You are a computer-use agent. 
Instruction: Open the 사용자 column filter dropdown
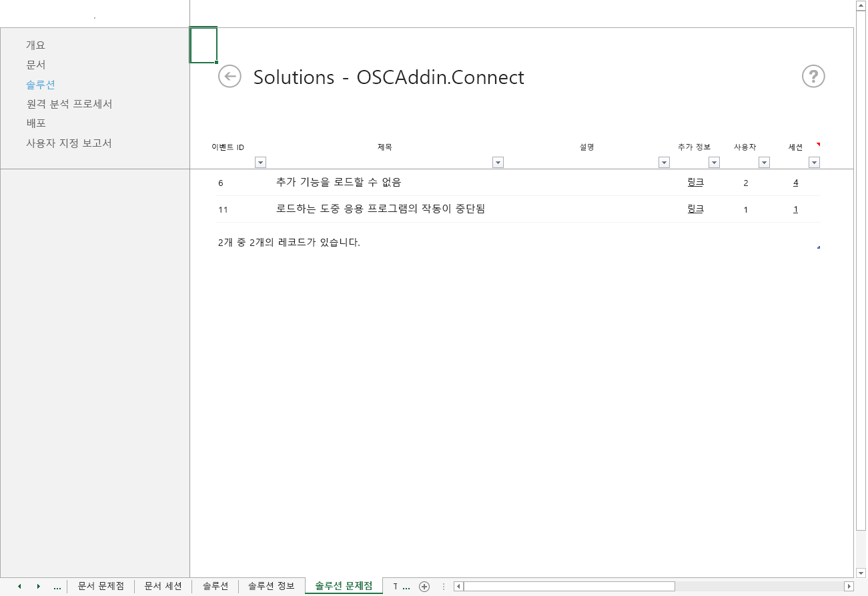pyautogui.click(x=764, y=162)
